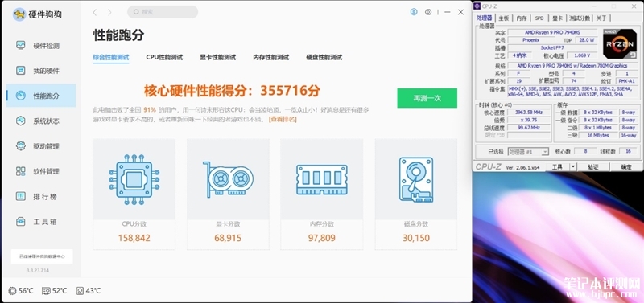Click the 1.069 V core voltage value
The image size is (644, 303).
(x=583, y=55)
